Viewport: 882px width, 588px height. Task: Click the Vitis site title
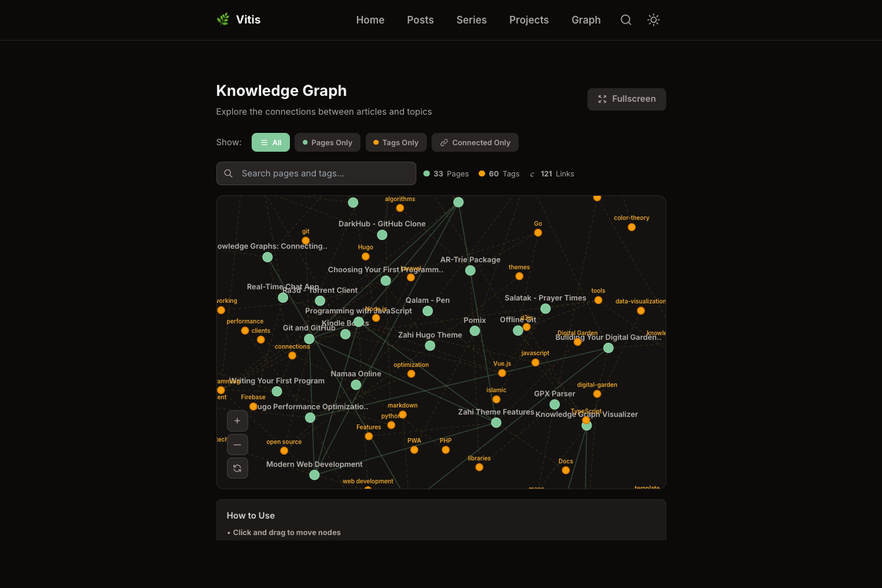click(x=248, y=19)
